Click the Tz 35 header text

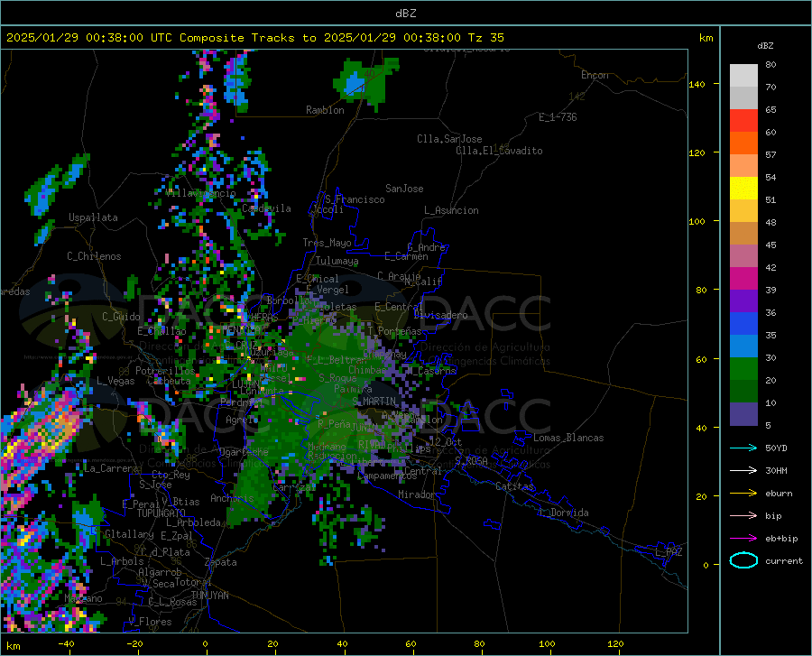point(485,38)
